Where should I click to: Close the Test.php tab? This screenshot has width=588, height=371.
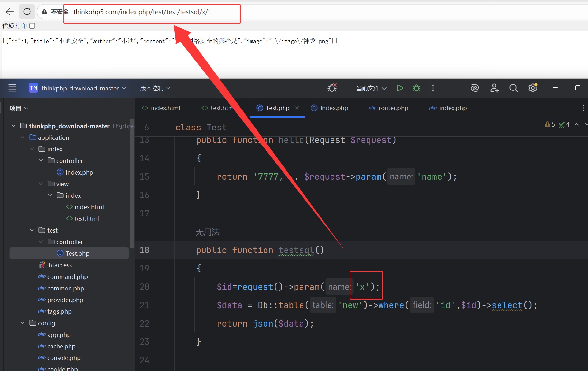click(297, 108)
